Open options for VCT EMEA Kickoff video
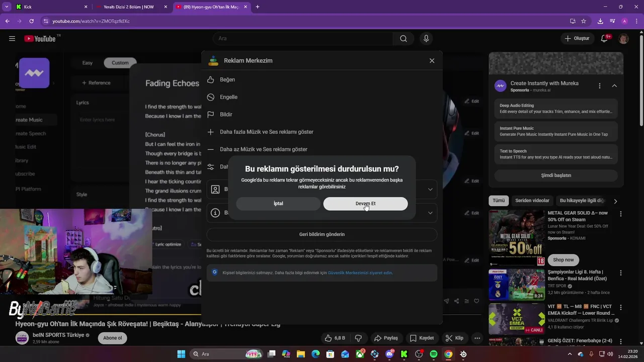The height and width of the screenshot is (362, 644). (x=620, y=307)
